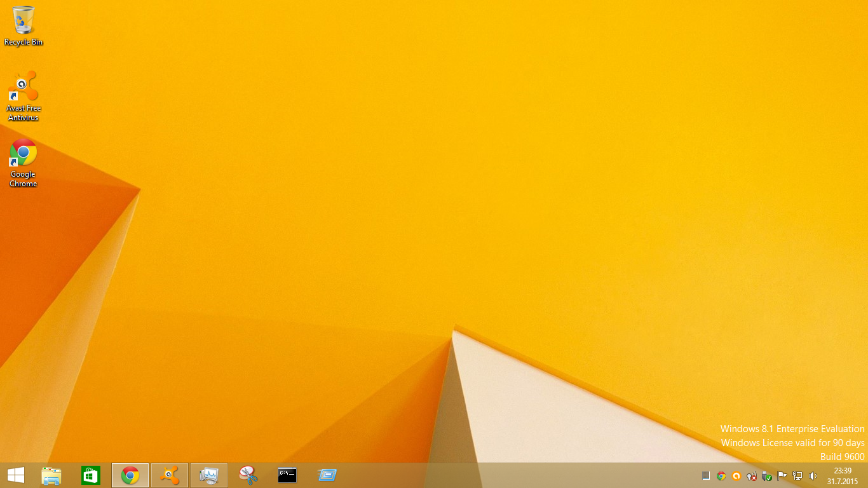Open File Explorer from the taskbar
868x488 pixels.
(51, 475)
